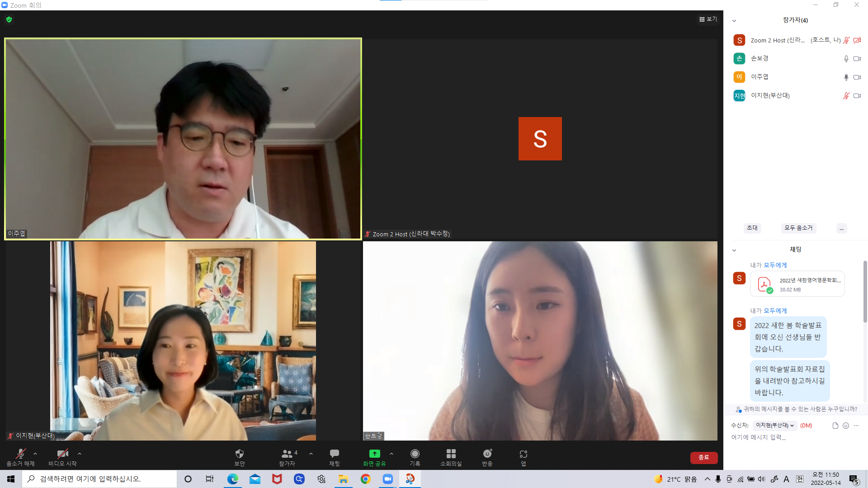Open recipient dropdown 이지현(부산대)
This screenshot has width=868, height=488.
point(774,426)
